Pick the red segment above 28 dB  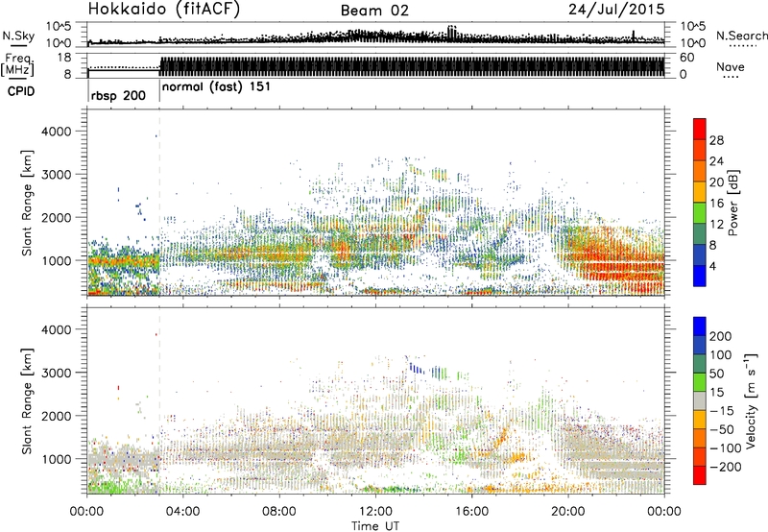point(700,129)
